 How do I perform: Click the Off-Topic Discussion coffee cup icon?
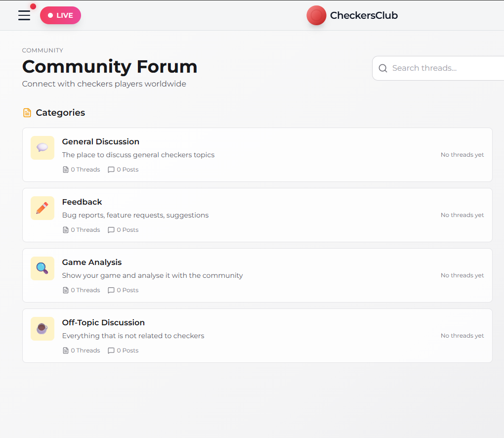coord(42,328)
